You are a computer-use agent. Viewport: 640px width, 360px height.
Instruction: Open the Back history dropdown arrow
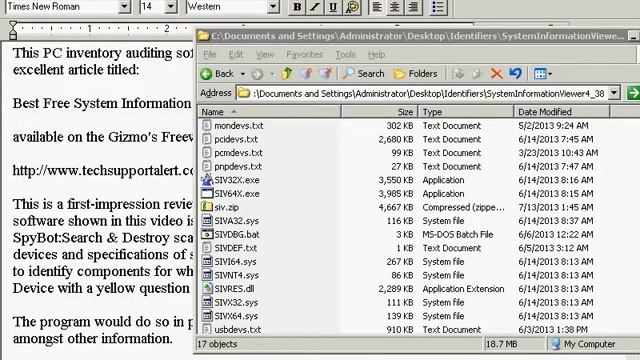pos(242,74)
